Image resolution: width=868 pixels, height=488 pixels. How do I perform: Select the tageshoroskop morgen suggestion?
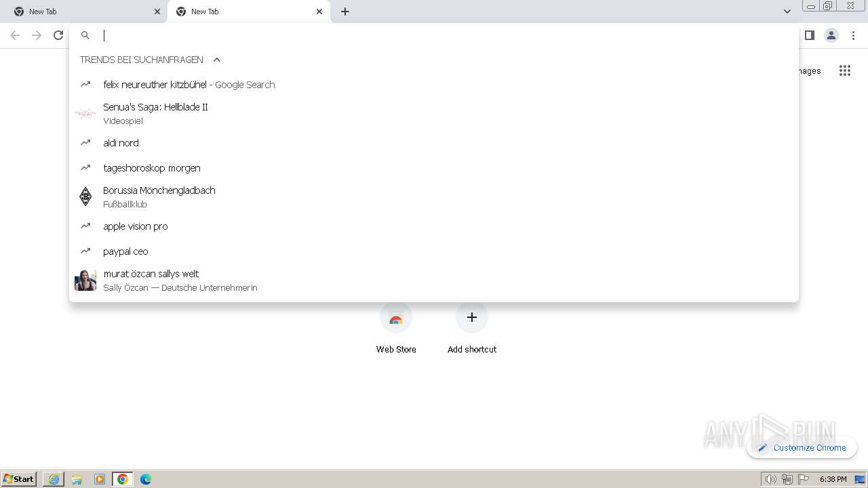pyautogui.click(x=434, y=168)
